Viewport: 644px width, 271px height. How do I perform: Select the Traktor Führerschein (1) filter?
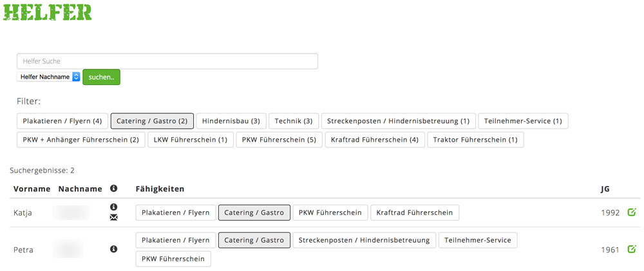(x=475, y=140)
